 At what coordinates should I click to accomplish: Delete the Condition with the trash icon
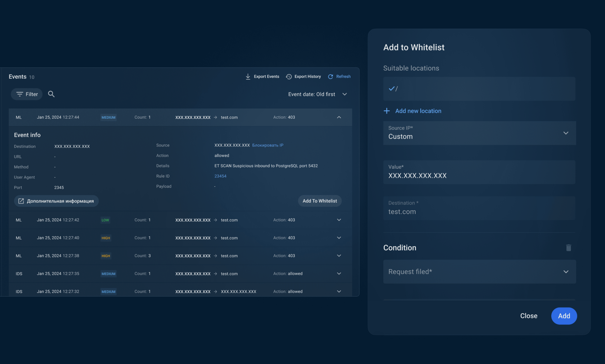[569, 248]
